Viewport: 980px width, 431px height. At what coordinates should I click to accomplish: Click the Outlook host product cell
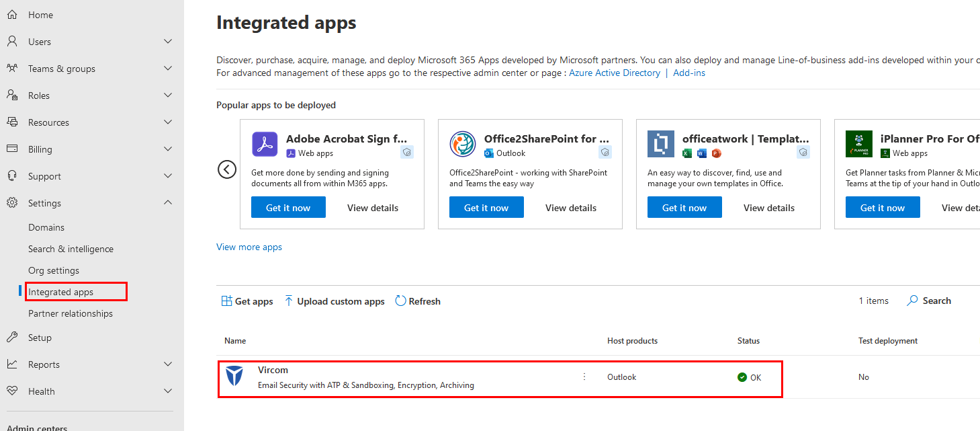[x=621, y=377]
